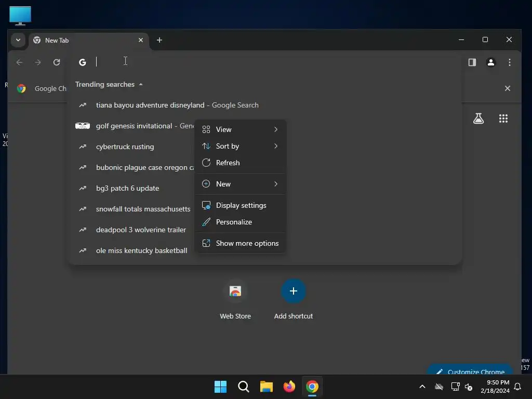
Task: Click the Customize Chrome button
Action: click(470, 370)
